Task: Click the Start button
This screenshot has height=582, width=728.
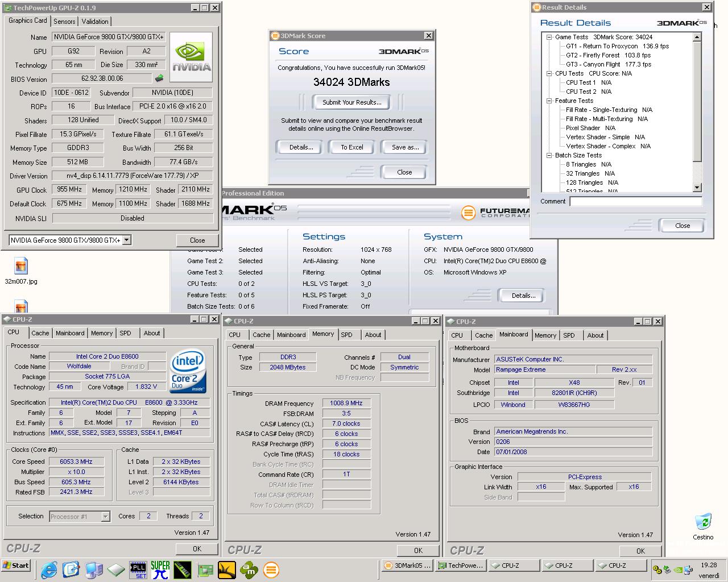Action: tap(16, 566)
